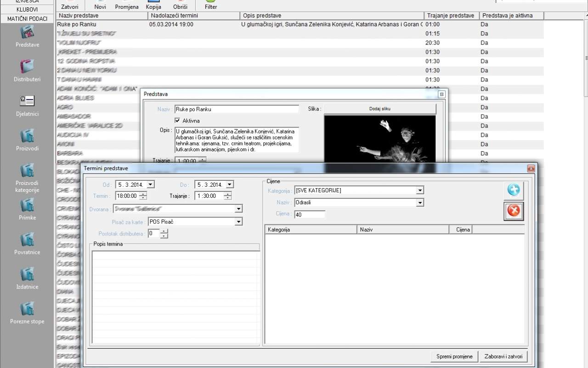Toggle the Aktivna checkbox

(177, 121)
